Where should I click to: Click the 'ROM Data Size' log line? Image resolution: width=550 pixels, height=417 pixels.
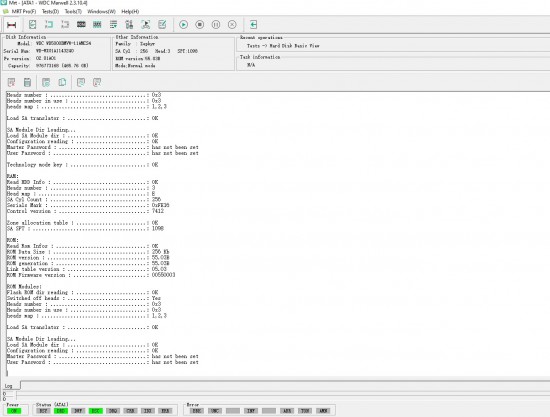88,252
